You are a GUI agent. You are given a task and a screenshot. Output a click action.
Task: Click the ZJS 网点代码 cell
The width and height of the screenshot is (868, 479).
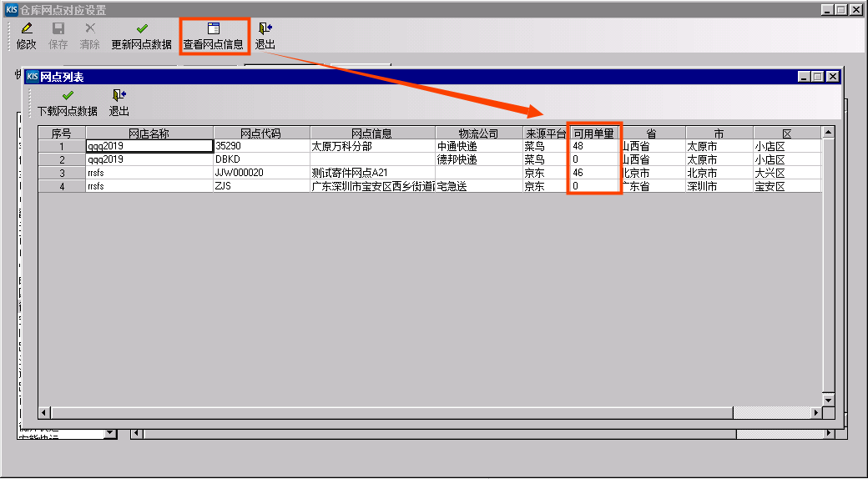tap(262, 186)
